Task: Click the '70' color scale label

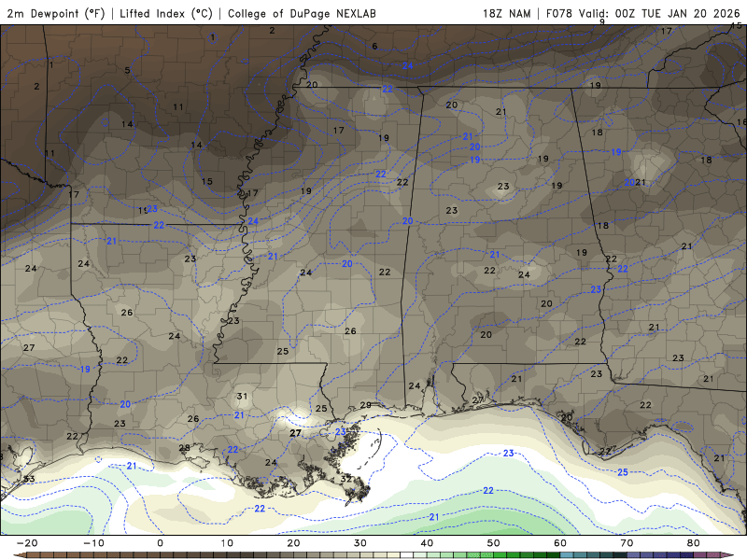Action: pos(627,543)
